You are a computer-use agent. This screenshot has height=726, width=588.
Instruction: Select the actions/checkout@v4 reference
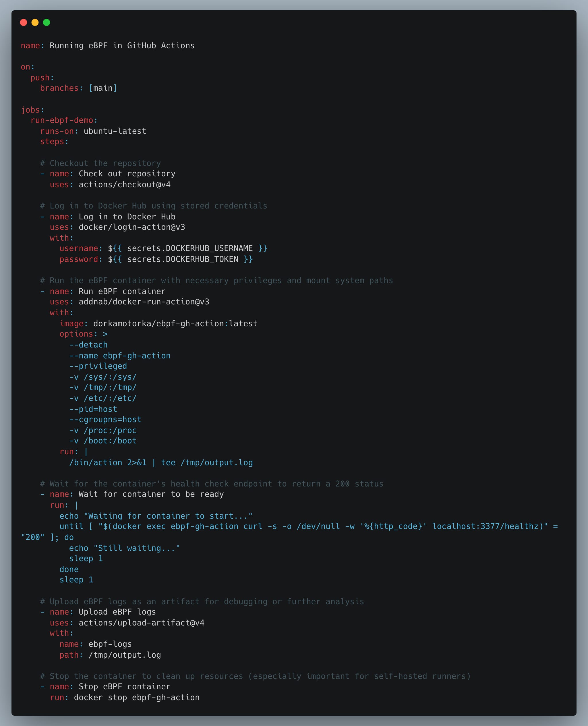pyautogui.click(x=125, y=185)
